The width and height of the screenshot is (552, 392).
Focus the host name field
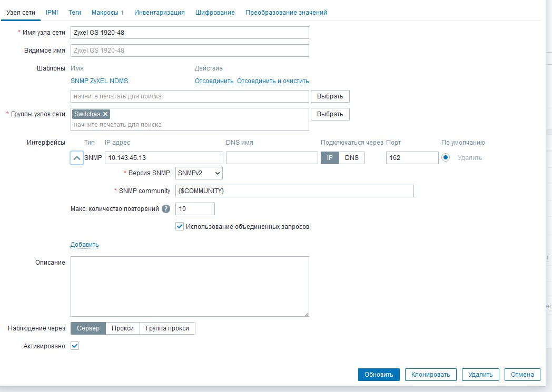point(190,32)
